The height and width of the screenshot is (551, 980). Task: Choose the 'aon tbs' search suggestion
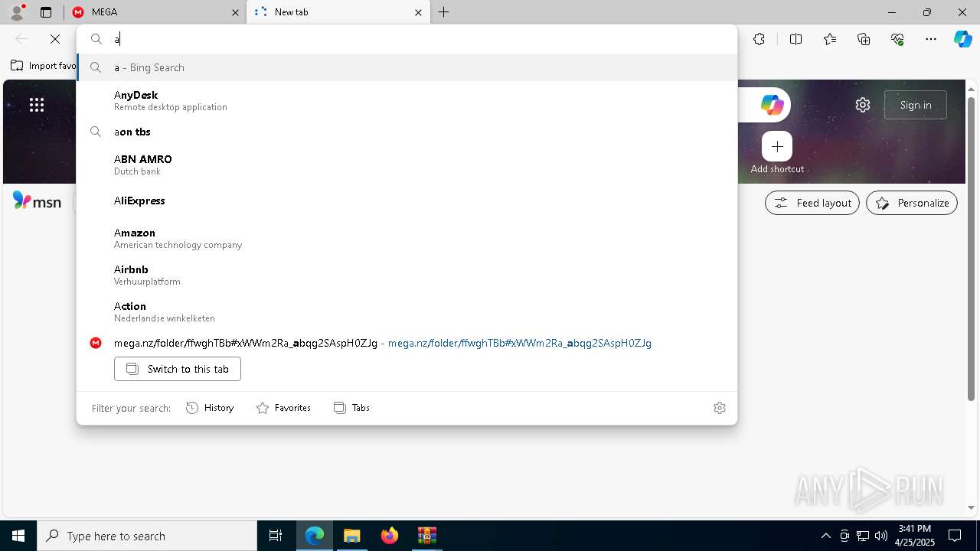pos(407,132)
